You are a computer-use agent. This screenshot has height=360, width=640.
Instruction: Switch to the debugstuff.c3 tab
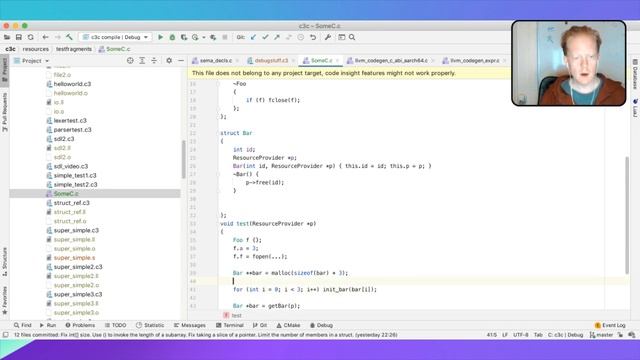271,61
